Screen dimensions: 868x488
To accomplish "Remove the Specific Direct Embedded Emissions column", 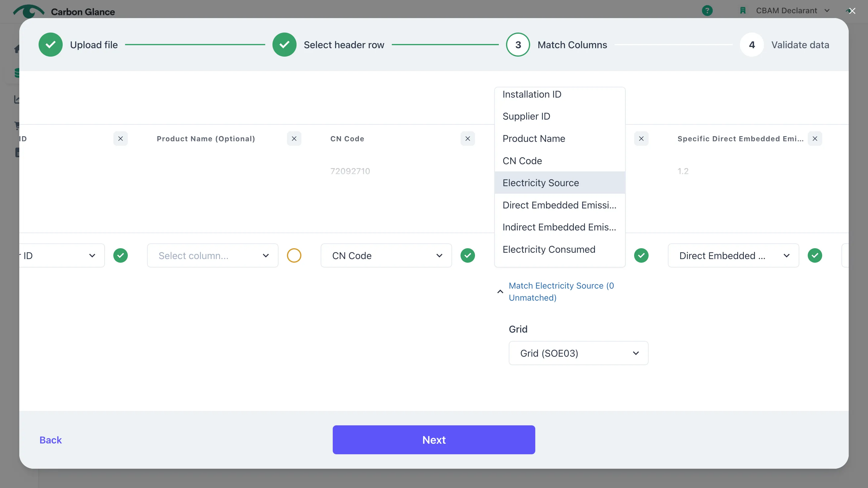I will tap(815, 139).
